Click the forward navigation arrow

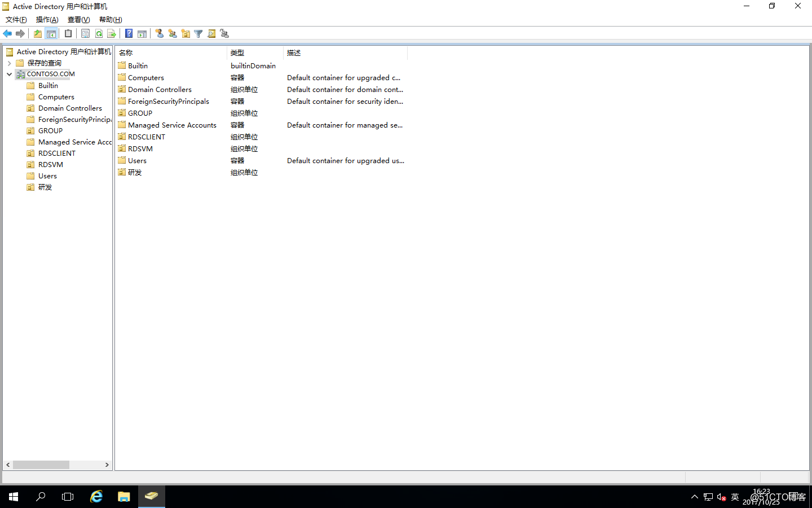pos(20,34)
